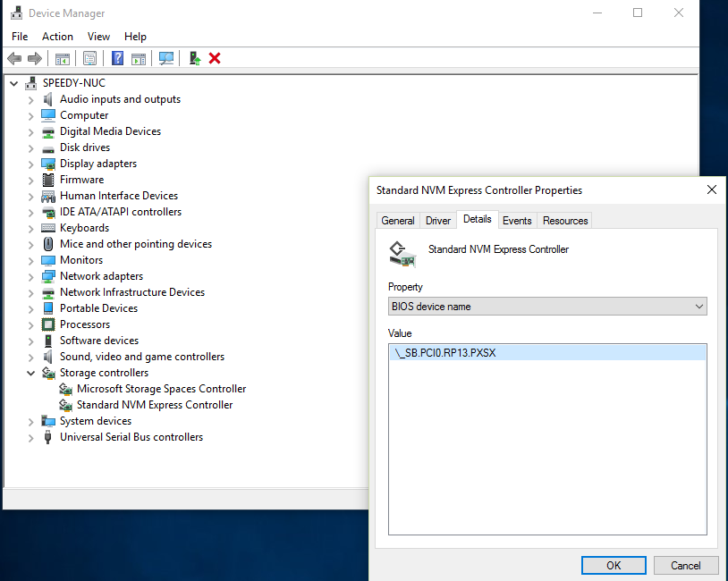Close the NVM Express Controller Properties dialog
728x581 pixels.
pos(711,189)
